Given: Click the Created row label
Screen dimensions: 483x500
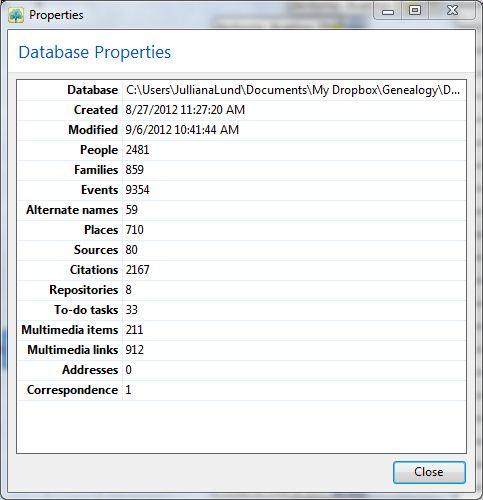Looking at the screenshot, I should coord(96,110).
